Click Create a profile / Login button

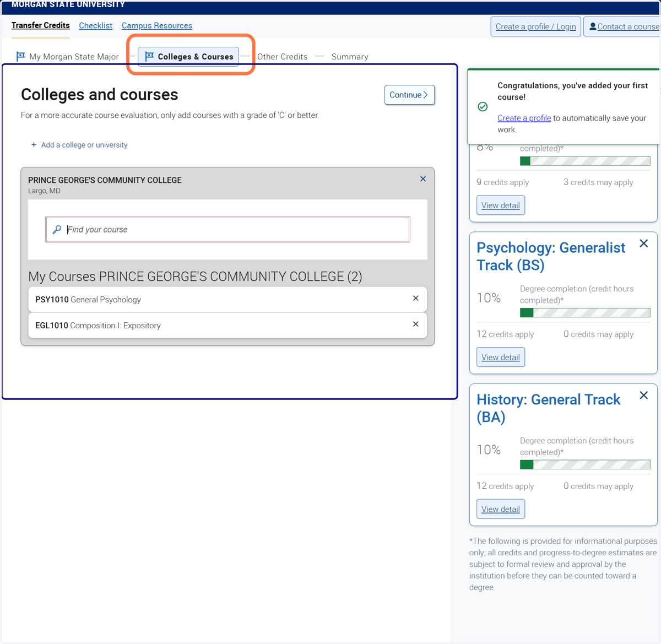click(x=536, y=26)
